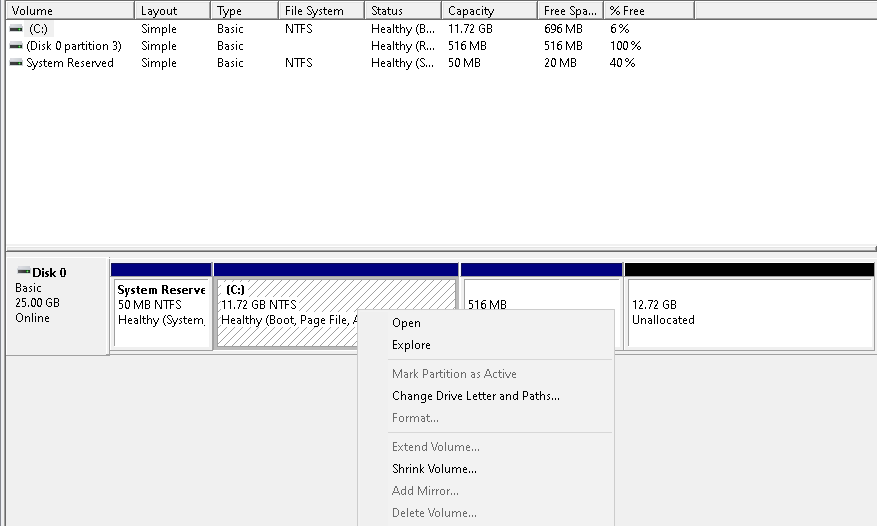The image size is (877, 526).
Task: Choose Shrink Volume from the context menu
Action: pos(434,469)
